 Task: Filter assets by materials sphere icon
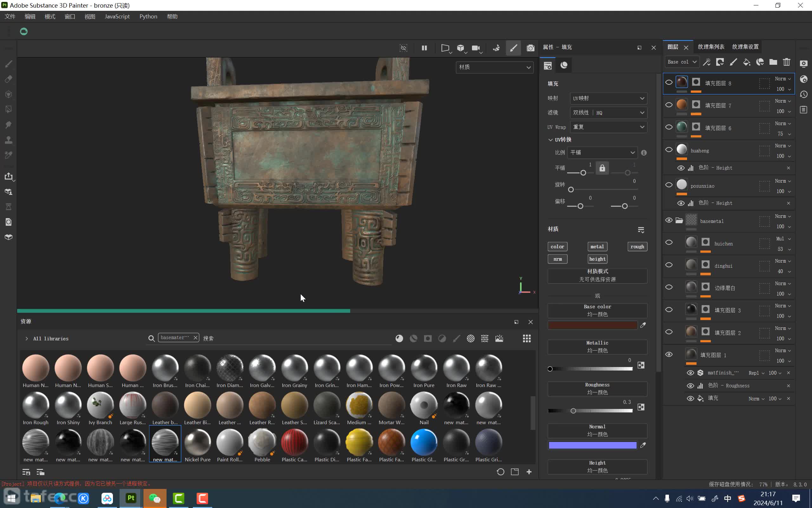coord(399,338)
